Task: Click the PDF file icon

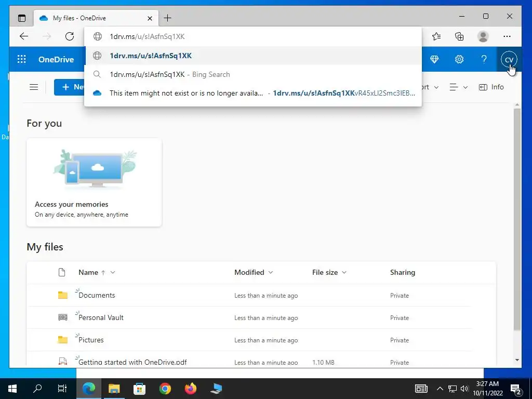Action: click(x=63, y=362)
